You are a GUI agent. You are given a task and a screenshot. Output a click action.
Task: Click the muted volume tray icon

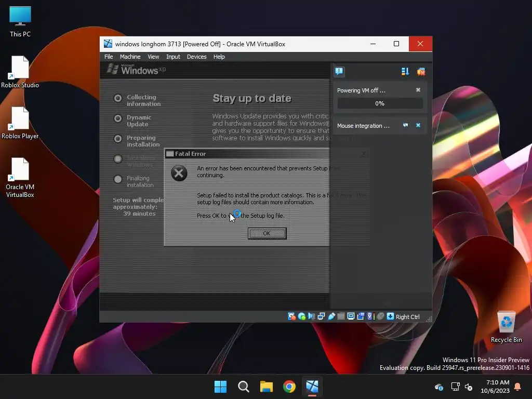click(469, 387)
